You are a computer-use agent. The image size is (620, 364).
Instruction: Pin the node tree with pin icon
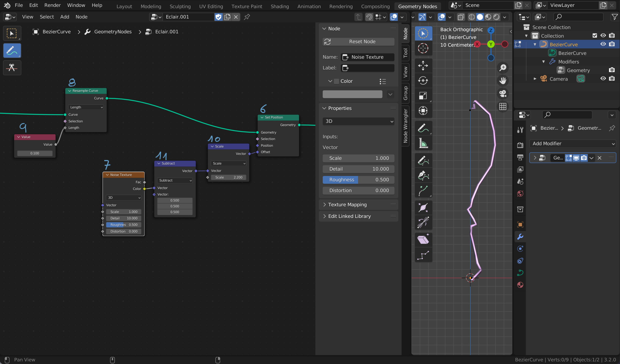(x=247, y=17)
